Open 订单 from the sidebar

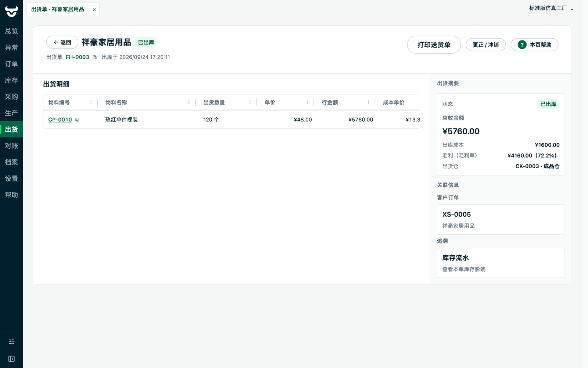point(11,64)
